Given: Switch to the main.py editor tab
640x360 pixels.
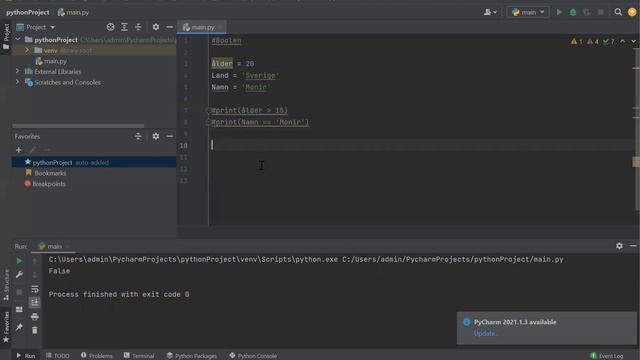Looking at the screenshot, I should tap(202, 27).
